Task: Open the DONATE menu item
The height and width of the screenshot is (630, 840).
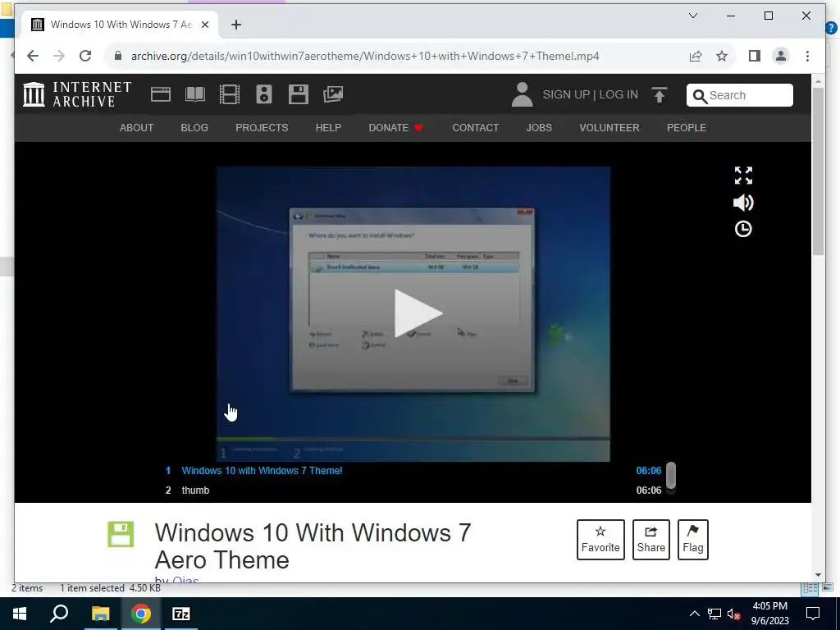Action: [x=395, y=127]
